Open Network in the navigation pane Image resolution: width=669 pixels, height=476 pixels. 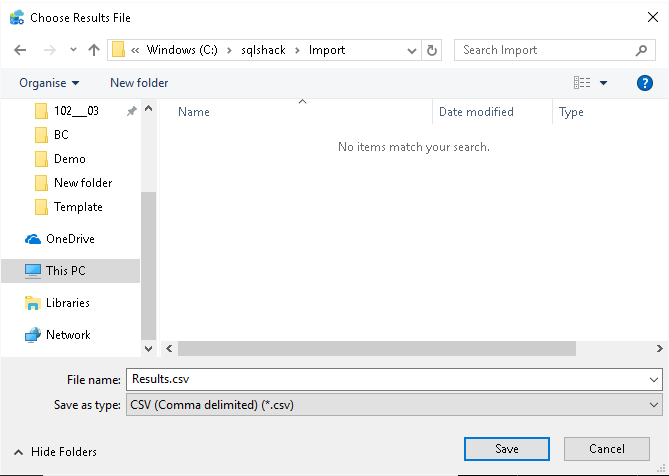click(x=67, y=335)
